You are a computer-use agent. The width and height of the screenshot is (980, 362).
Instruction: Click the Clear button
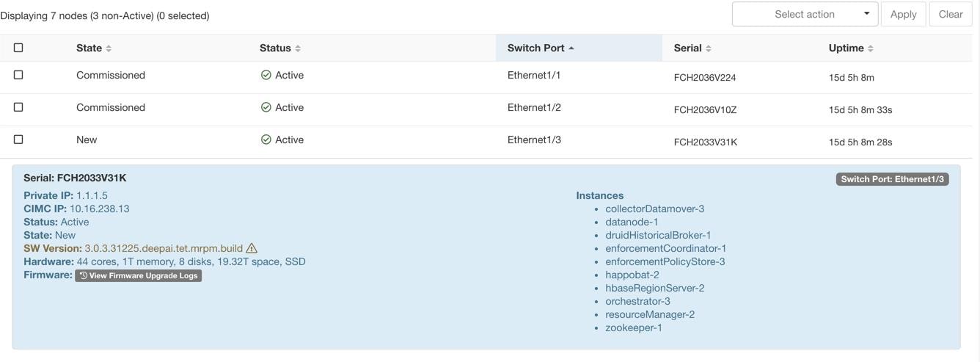tap(951, 14)
